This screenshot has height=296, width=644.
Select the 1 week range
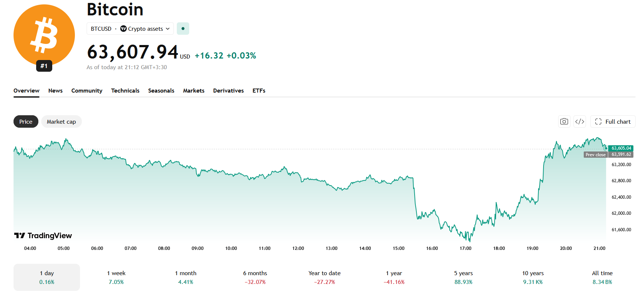point(116,277)
